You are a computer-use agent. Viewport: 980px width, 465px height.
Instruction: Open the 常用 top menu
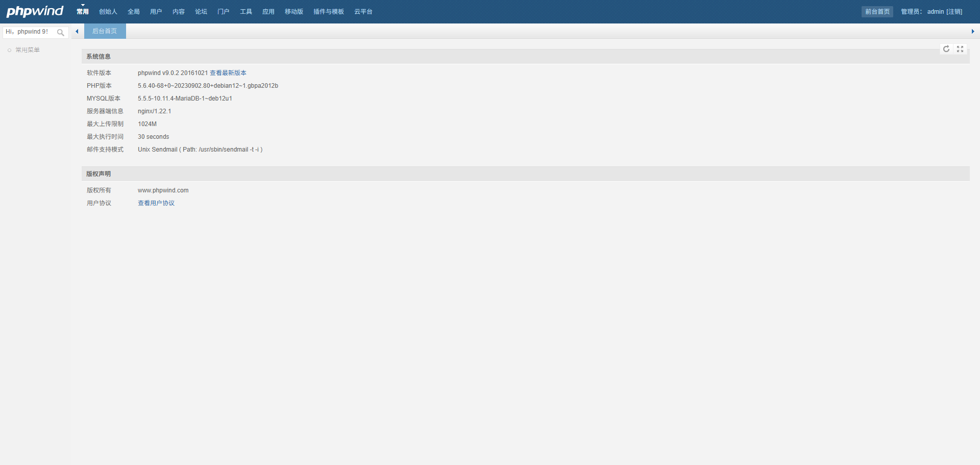click(x=83, y=12)
